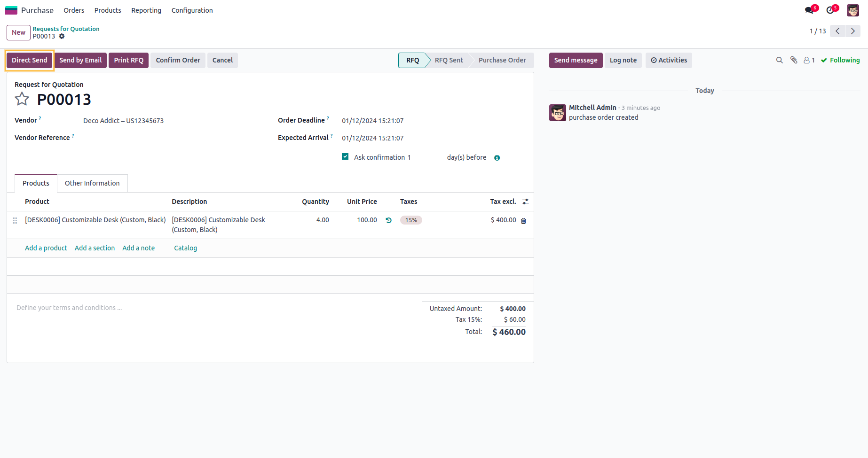Click the Direct Send button
The width and height of the screenshot is (868, 458).
(30, 60)
